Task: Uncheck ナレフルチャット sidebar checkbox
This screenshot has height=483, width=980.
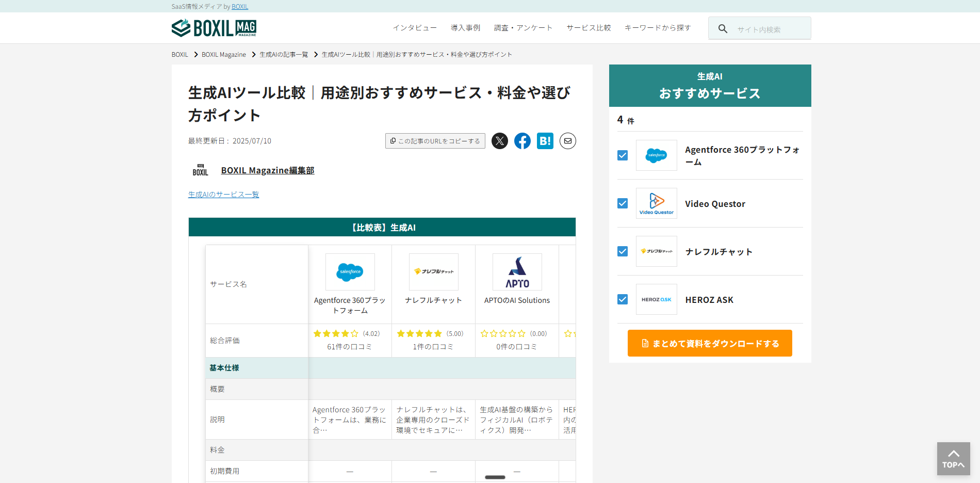Action: [x=623, y=251]
